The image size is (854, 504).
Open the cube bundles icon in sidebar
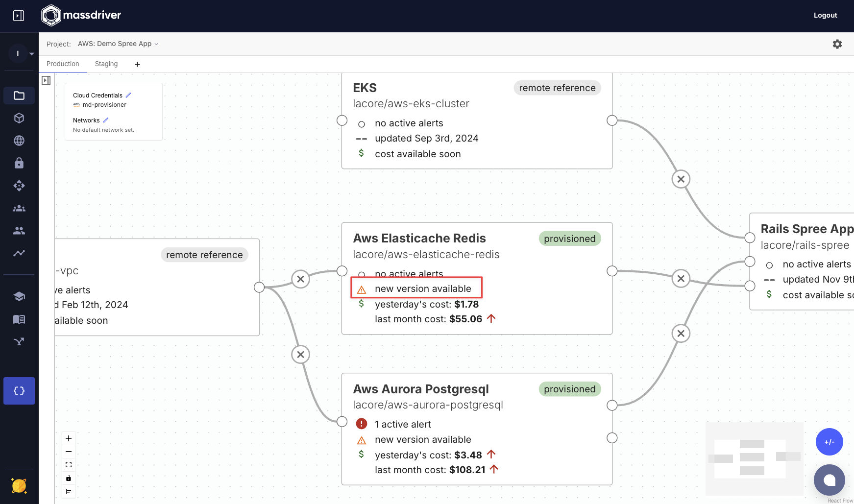[19, 118]
